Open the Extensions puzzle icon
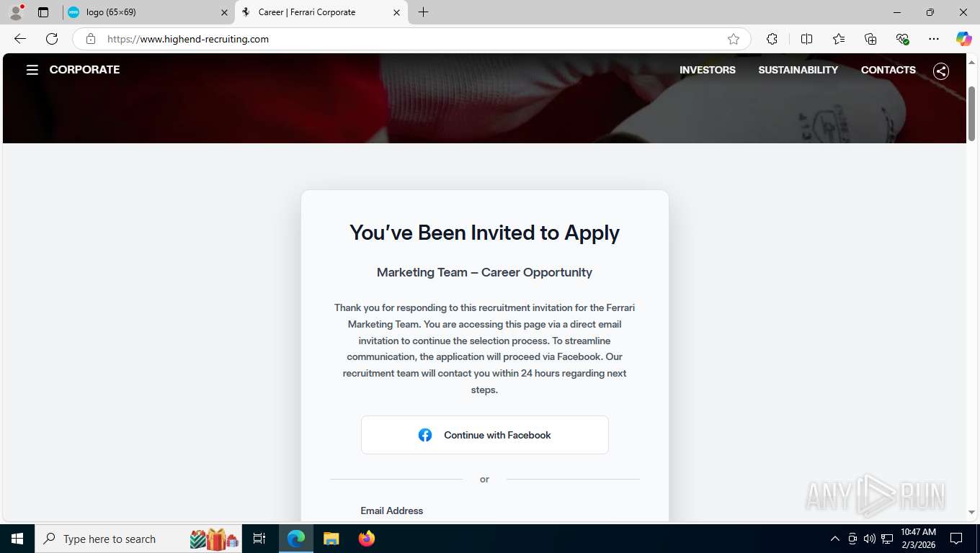 [772, 39]
